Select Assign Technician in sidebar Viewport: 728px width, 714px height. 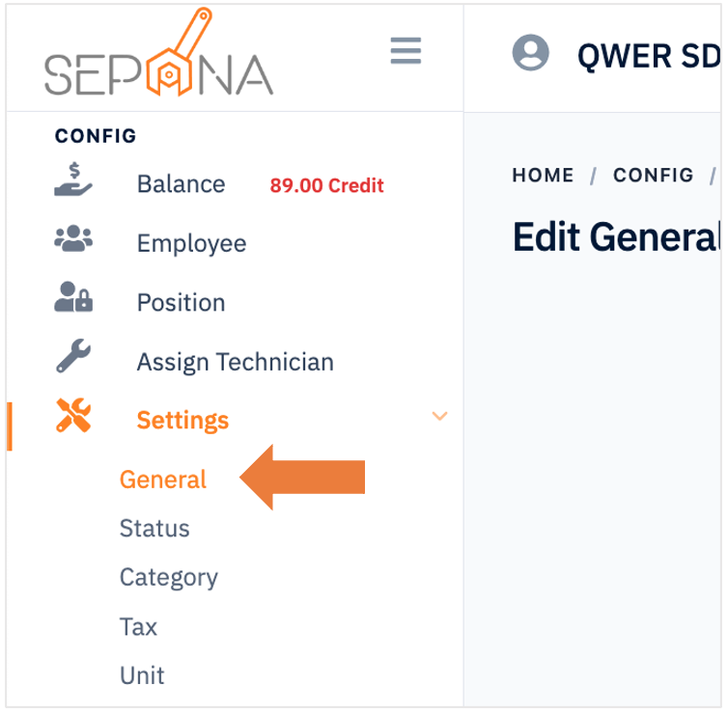click(x=236, y=363)
